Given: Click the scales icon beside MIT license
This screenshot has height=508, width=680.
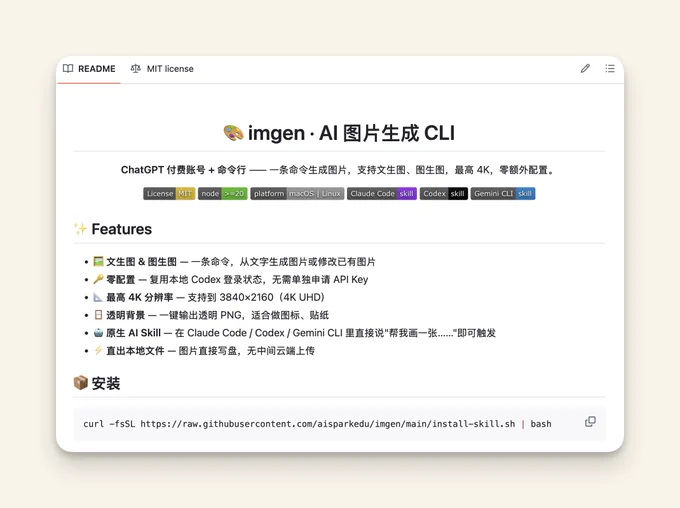Looking at the screenshot, I should [136, 69].
